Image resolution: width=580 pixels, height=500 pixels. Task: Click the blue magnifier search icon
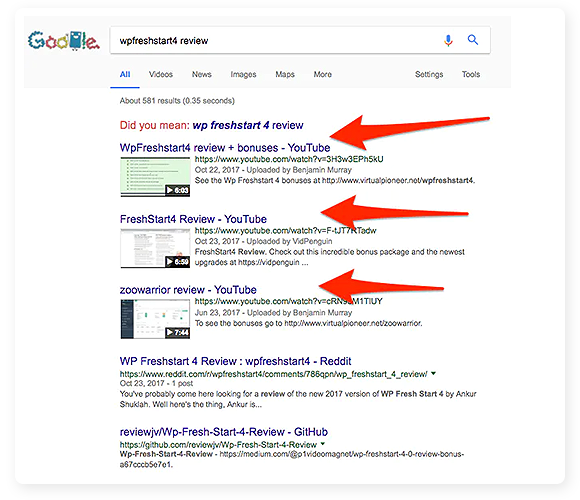tap(473, 40)
